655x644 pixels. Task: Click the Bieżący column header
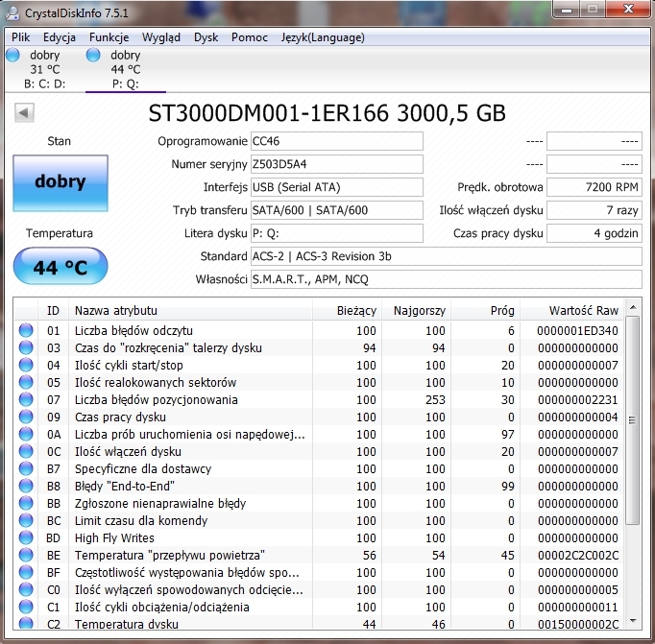(x=347, y=311)
